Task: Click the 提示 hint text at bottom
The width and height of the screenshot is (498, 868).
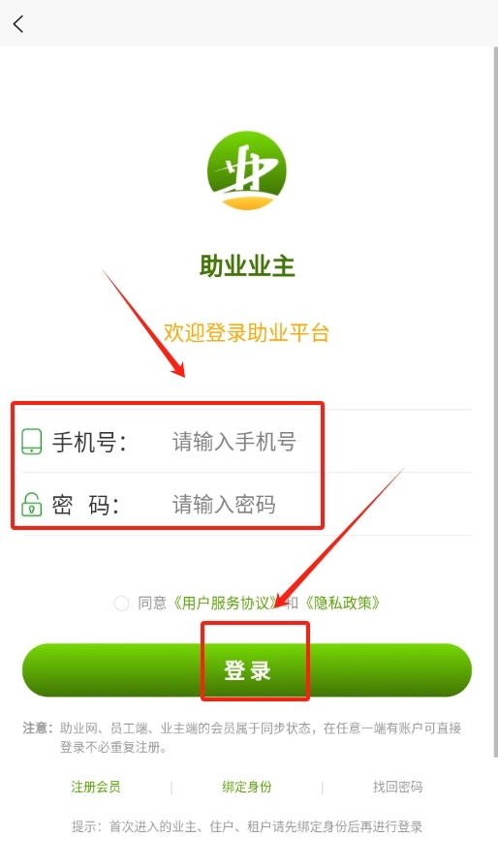Action: tap(247, 827)
